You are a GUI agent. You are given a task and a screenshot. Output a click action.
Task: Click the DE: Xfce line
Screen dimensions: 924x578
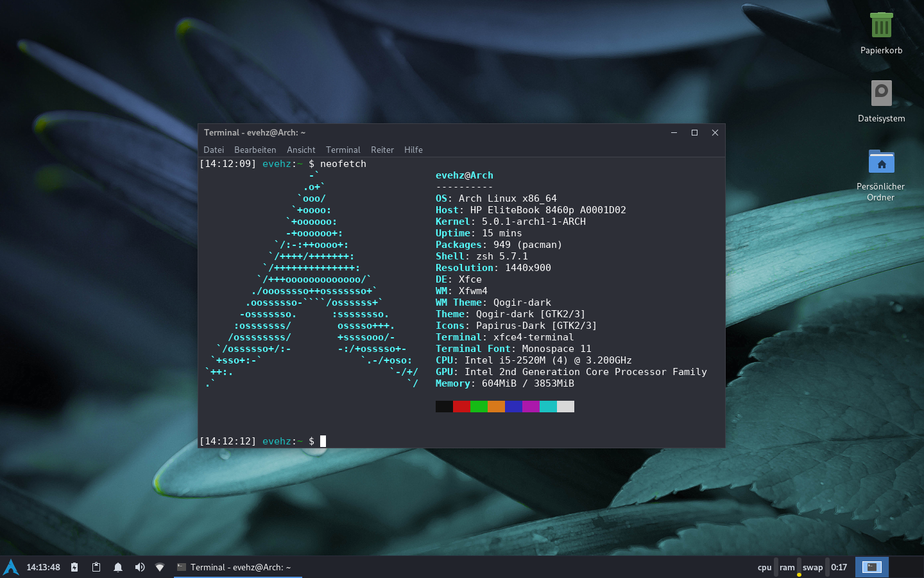coord(459,279)
